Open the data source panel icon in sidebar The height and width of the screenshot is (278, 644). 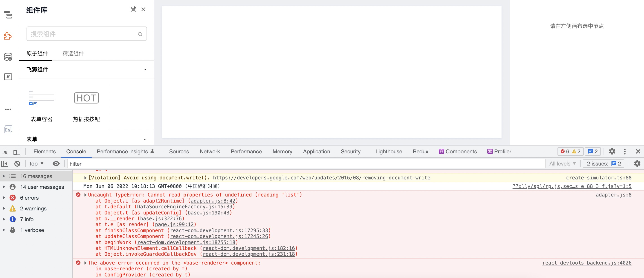click(x=8, y=57)
